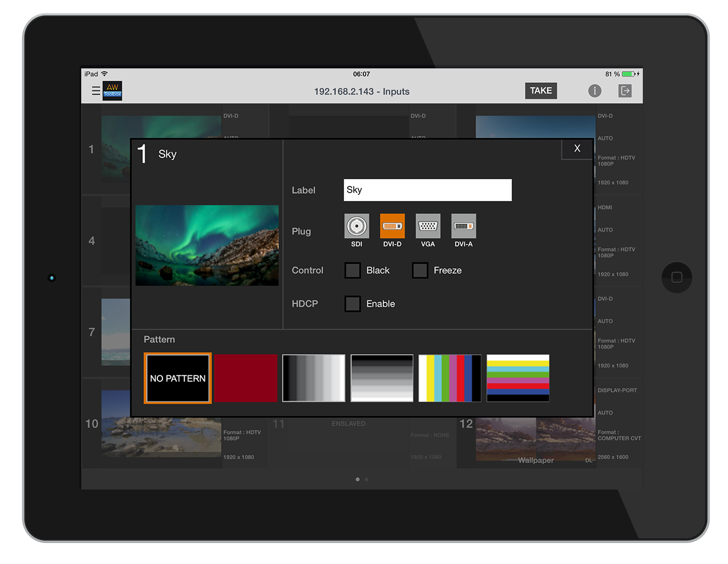Open the info icon
This screenshot has width=728, height=564.
pyautogui.click(x=595, y=91)
